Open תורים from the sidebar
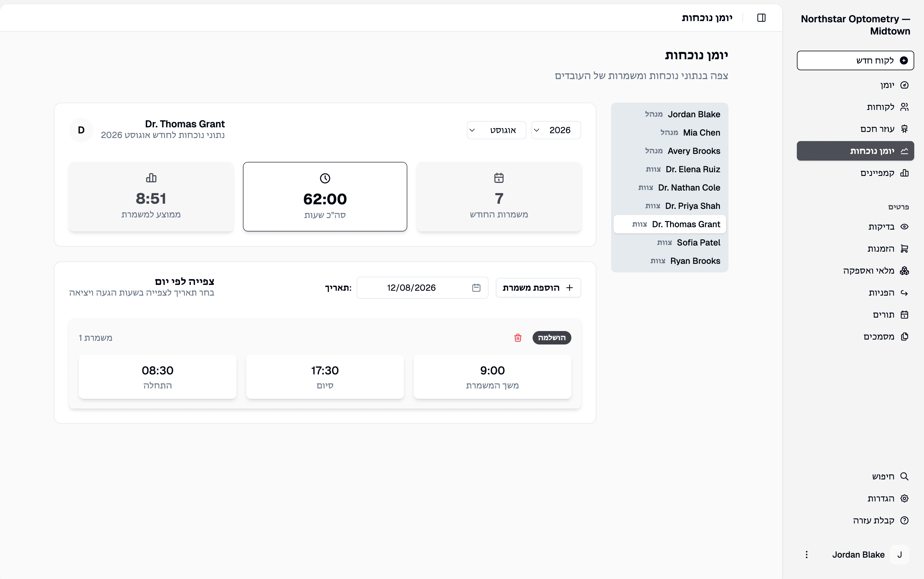The image size is (924, 579). click(856, 315)
